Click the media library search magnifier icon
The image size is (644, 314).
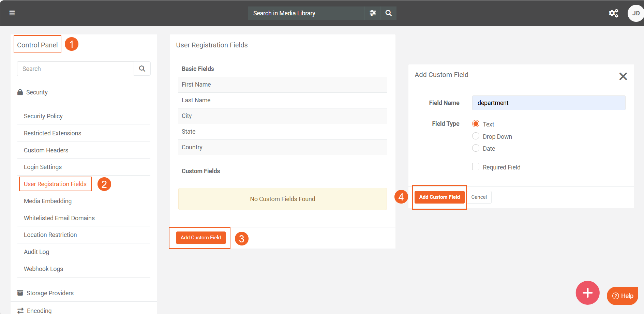tap(388, 13)
